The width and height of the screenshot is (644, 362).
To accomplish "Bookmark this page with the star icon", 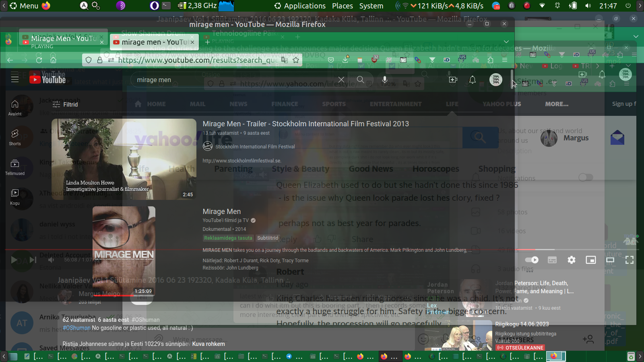I will click(x=296, y=60).
